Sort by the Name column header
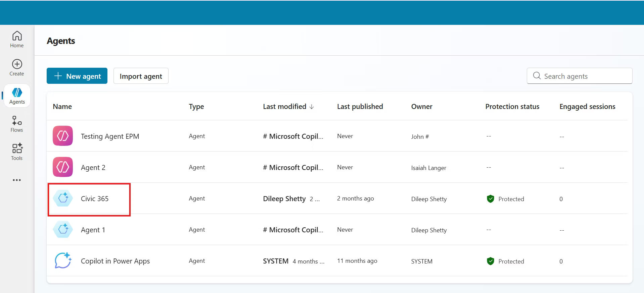 tap(62, 107)
